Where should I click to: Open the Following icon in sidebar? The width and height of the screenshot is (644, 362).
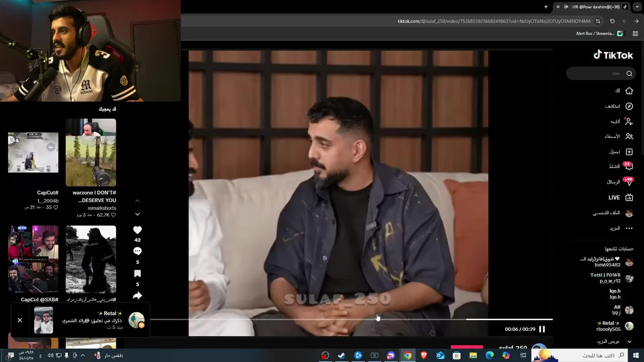click(629, 121)
